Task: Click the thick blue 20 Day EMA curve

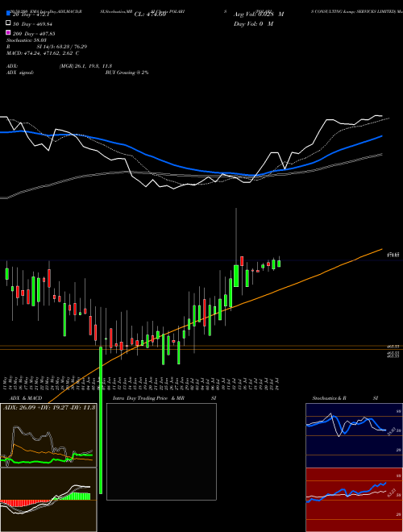Action: 190,168
